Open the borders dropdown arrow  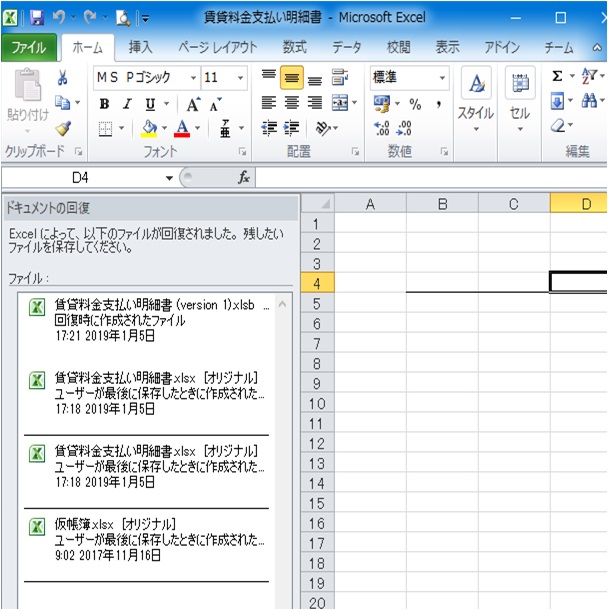pyautogui.click(x=121, y=128)
